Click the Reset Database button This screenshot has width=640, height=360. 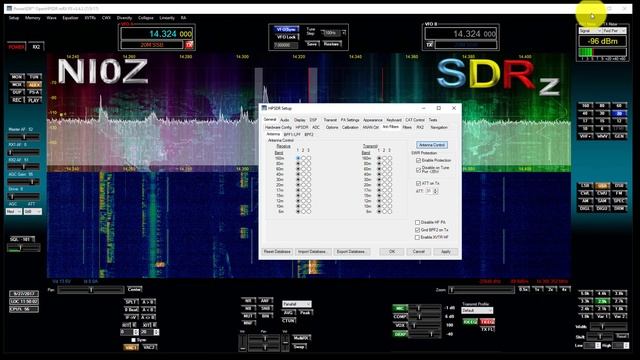coord(277,251)
